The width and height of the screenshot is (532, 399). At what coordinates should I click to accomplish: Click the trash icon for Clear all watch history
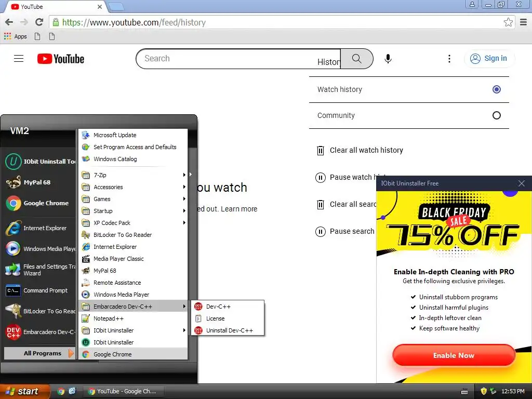tap(320, 150)
